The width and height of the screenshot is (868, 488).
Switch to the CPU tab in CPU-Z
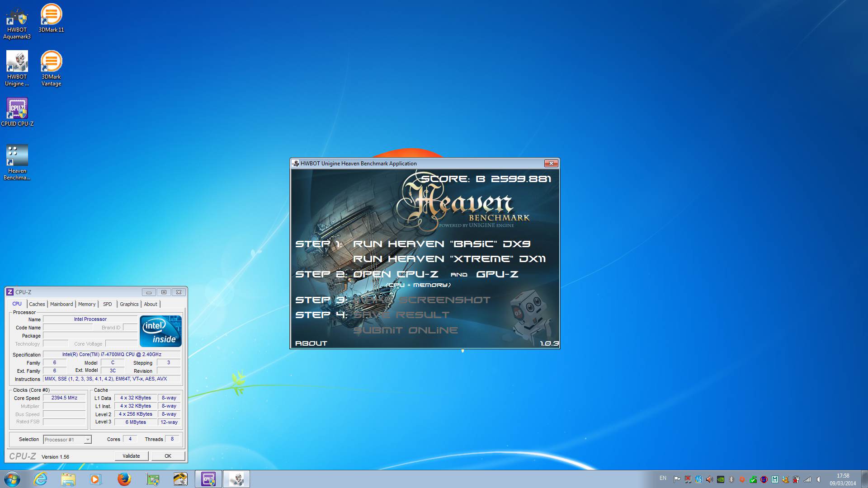coord(17,304)
